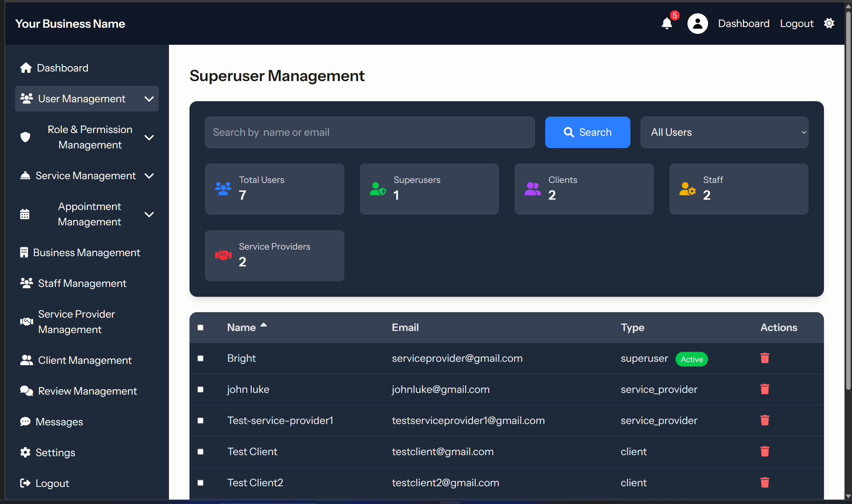
Task: Toggle theme with the sun icon
Action: pos(829,23)
